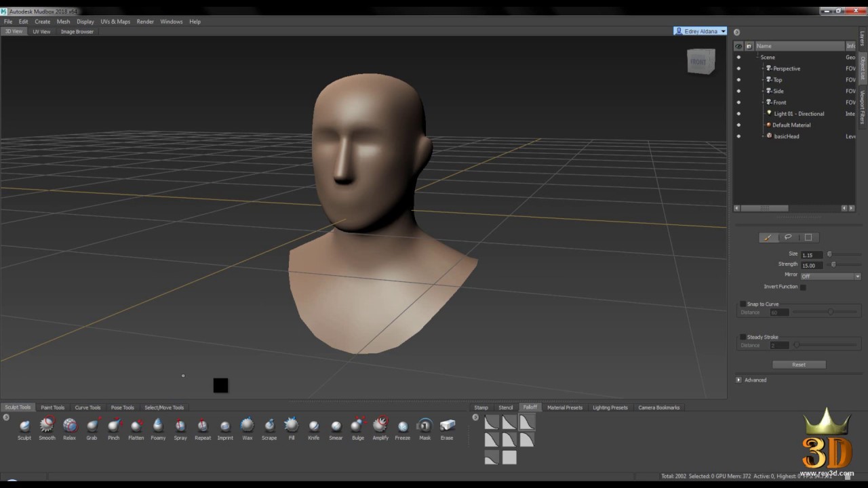Click the FRONT view cube
The image size is (868, 488).
(700, 62)
